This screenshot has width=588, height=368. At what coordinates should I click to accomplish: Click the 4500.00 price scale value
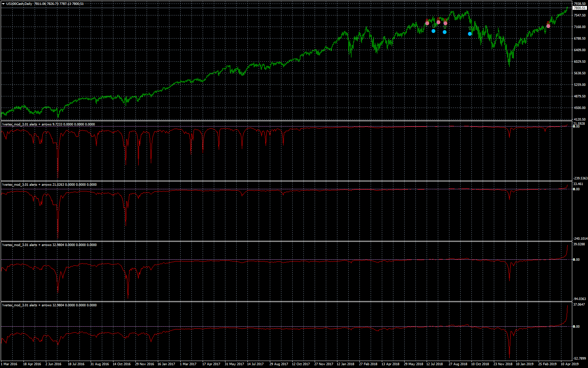point(580,108)
